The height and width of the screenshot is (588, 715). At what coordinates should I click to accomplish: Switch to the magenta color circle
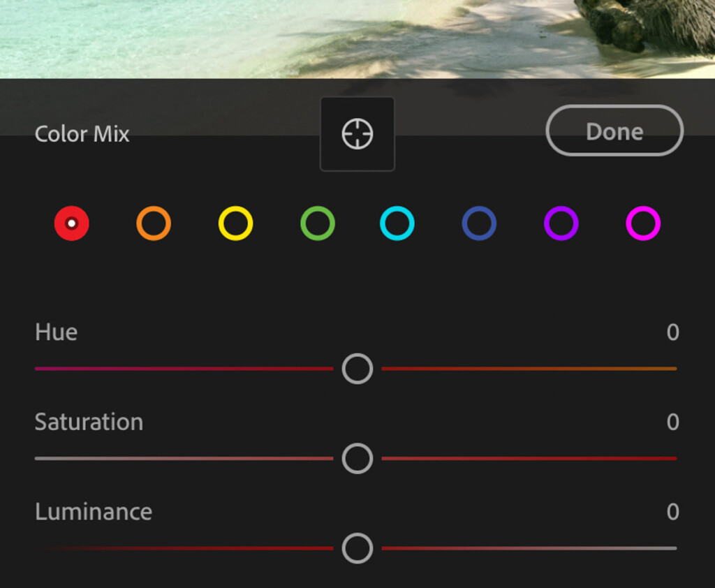pos(643,223)
